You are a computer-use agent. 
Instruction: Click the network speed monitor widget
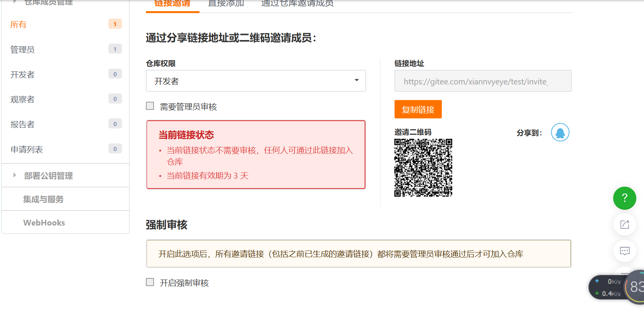(x=616, y=288)
